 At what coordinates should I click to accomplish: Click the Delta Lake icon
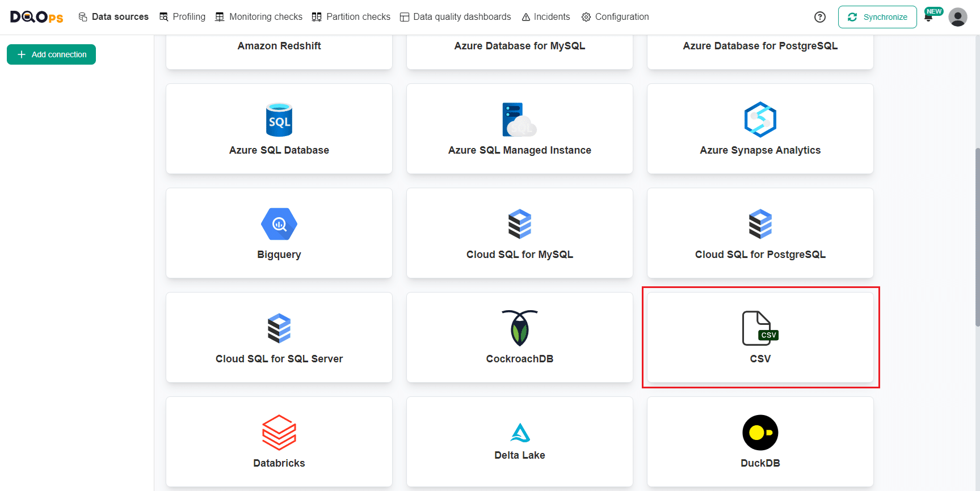click(x=520, y=433)
